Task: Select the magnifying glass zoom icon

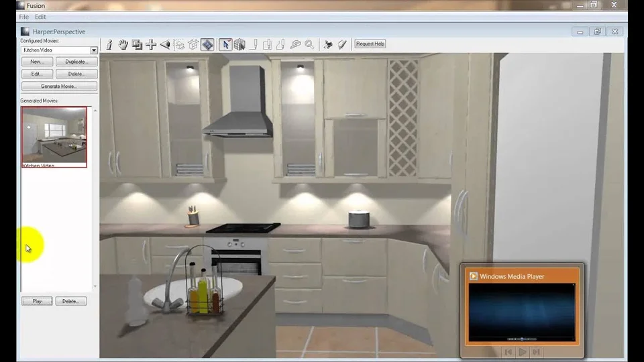Action: (x=310, y=44)
